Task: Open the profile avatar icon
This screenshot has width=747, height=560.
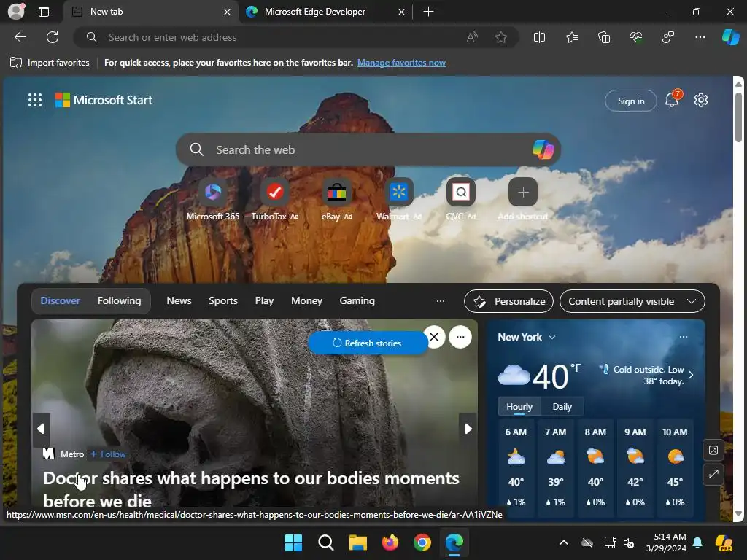Action: (16, 12)
